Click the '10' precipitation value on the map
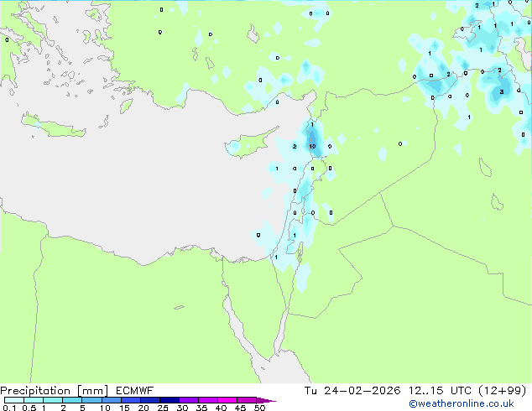Image resolution: width=532 pixels, height=411 pixels. tap(312, 147)
